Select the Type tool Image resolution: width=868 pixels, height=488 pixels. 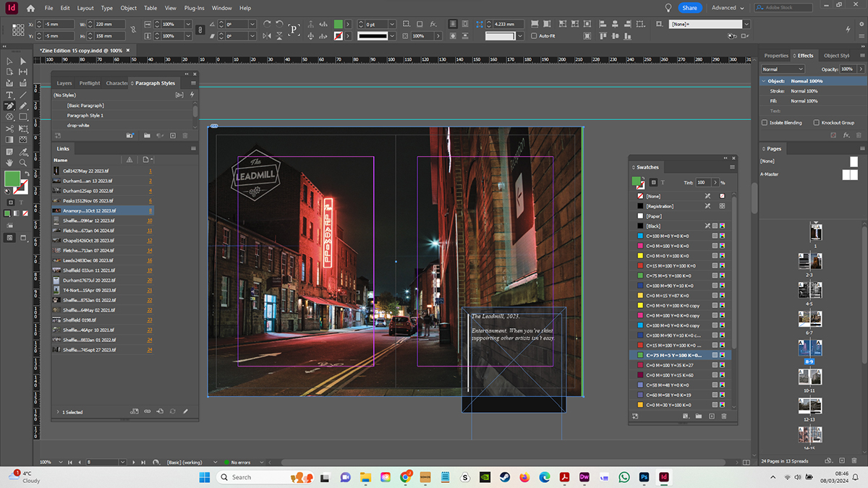(x=9, y=95)
